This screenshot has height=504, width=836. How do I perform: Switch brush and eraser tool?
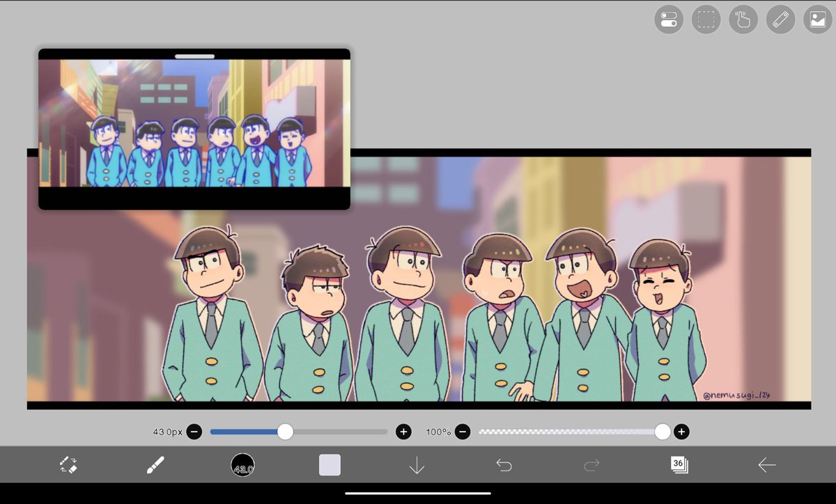(x=68, y=465)
